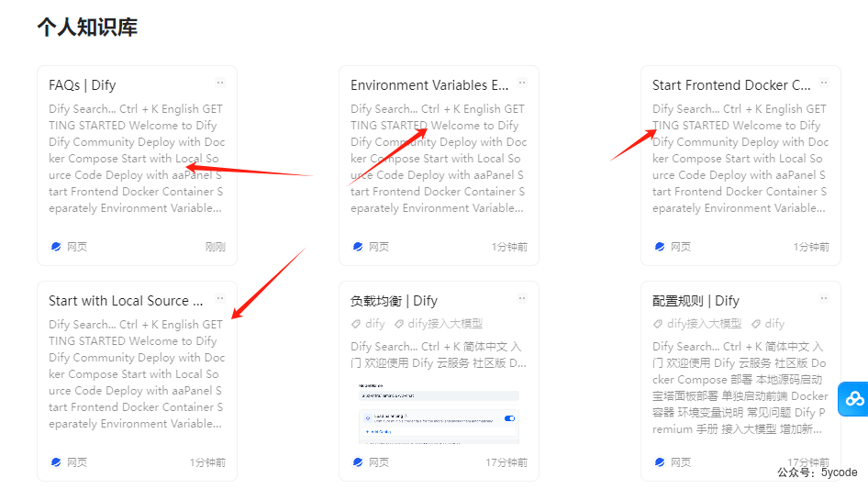868x489 pixels.
Task: Open the floating blue cloud assistant button
Action: (853, 399)
